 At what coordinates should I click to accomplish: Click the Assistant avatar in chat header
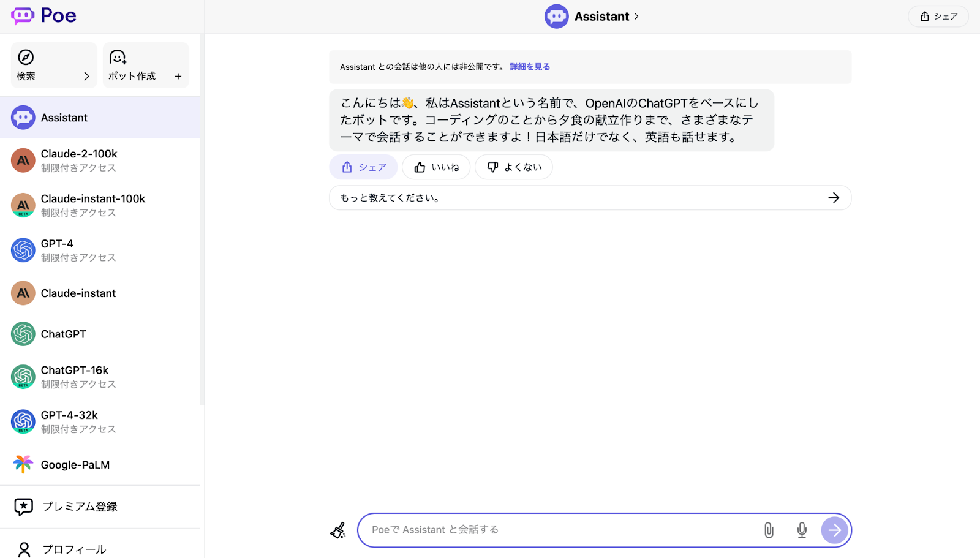click(556, 17)
